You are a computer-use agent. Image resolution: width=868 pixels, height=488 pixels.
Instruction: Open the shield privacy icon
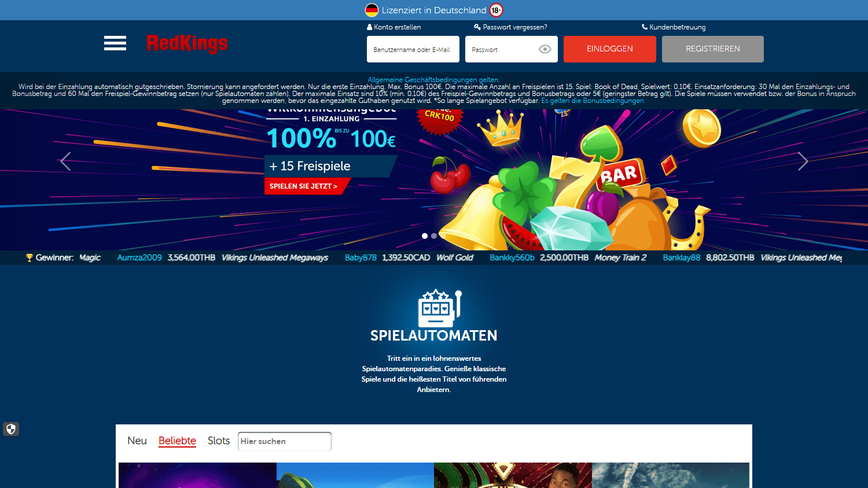click(11, 429)
